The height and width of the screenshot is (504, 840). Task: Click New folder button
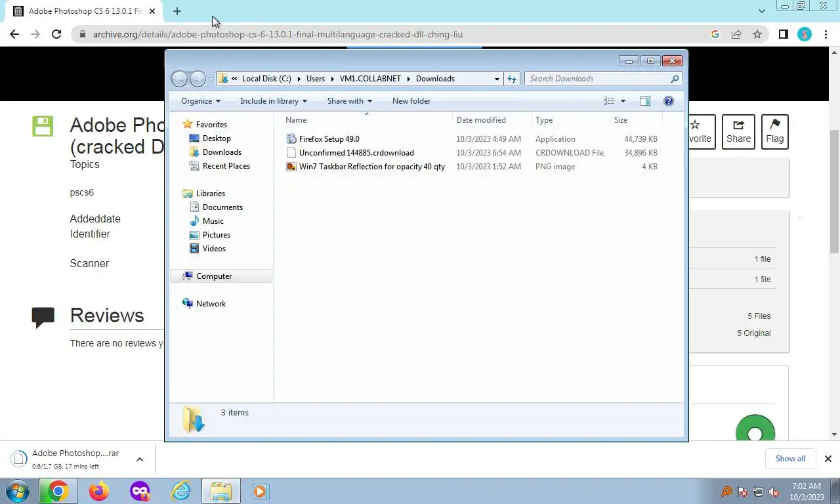click(411, 101)
